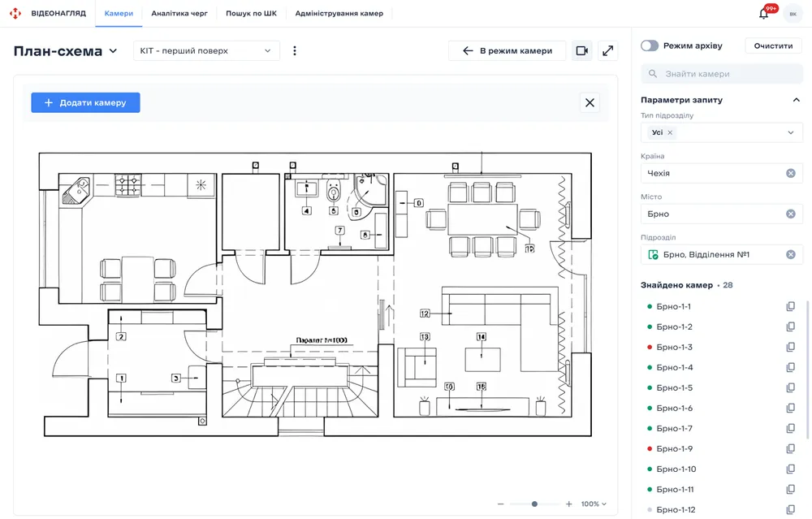Switch to Пошук по ШК tab
This screenshot has height=519, width=812.
click(251, 14)
